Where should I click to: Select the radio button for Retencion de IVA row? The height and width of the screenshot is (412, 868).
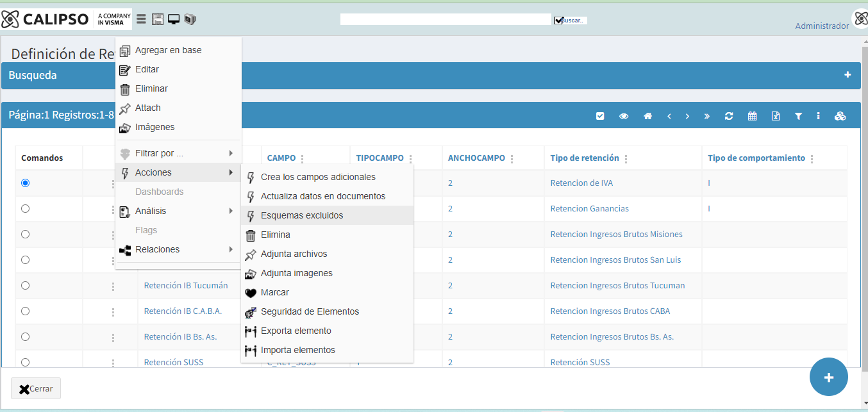[x=25, y=183]
